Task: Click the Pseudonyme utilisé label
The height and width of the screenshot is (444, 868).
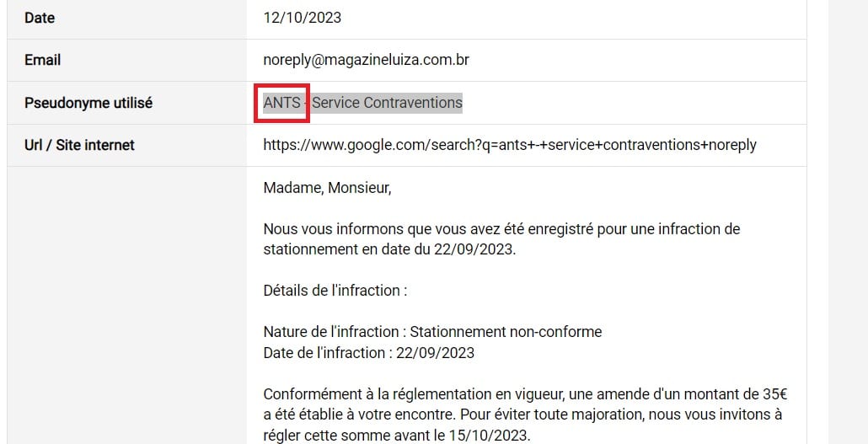Action: (88, 103)
